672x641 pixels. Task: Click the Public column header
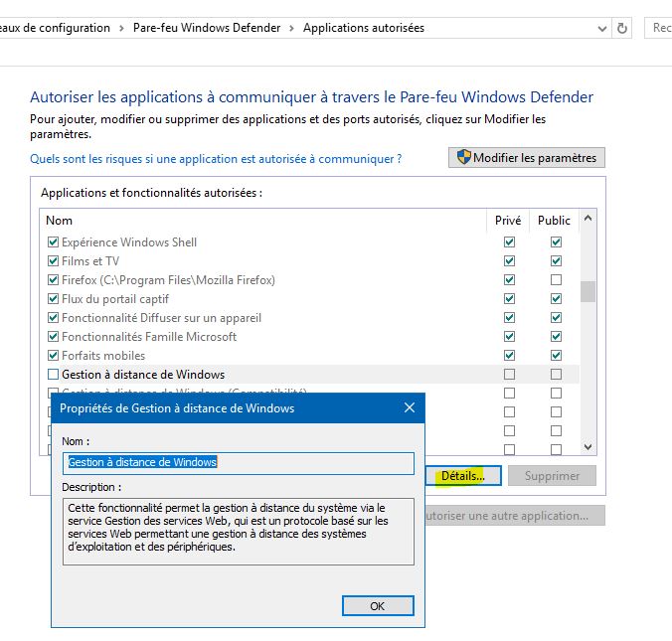point(554,221)
